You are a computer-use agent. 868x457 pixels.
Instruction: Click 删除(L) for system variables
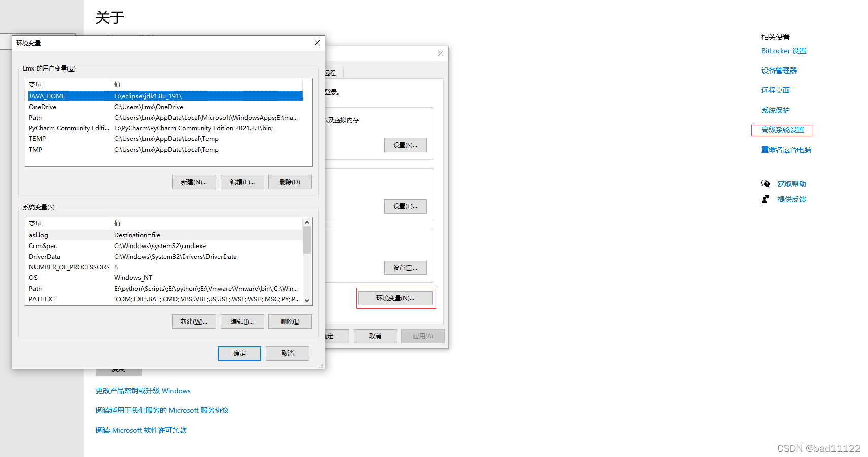pos(290,322)
